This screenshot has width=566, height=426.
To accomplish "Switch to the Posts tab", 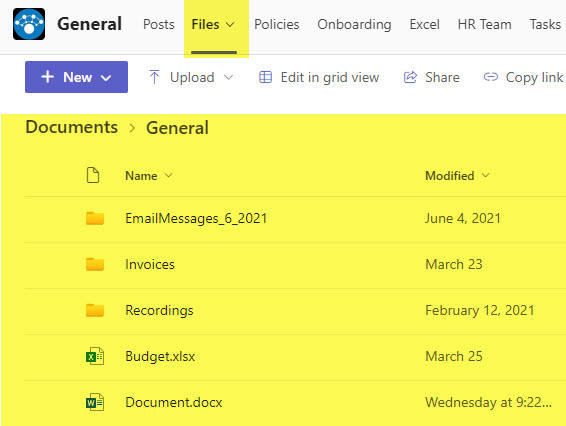I will (159, 24).
